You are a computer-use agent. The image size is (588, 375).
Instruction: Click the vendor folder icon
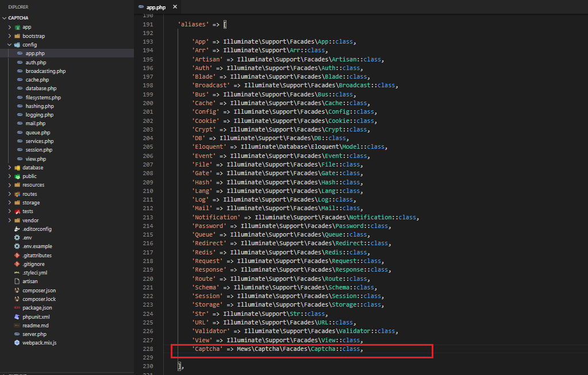17,220
